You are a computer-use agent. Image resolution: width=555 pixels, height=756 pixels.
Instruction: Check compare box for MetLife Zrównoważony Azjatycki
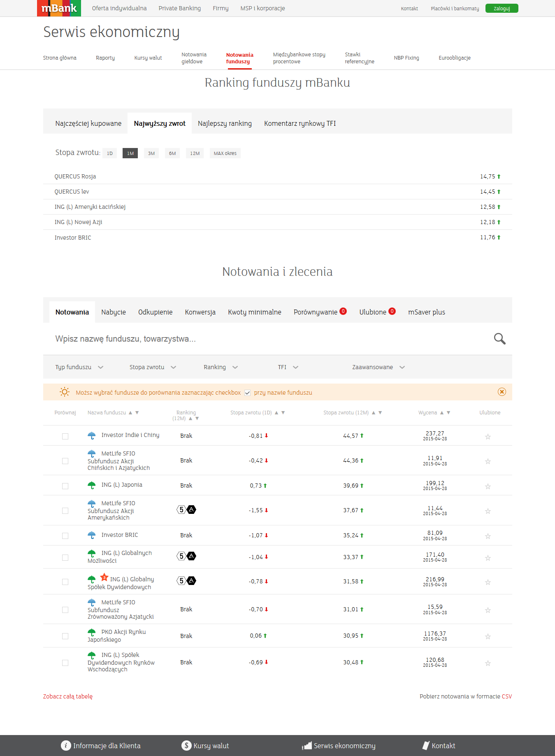coord(65,610)
